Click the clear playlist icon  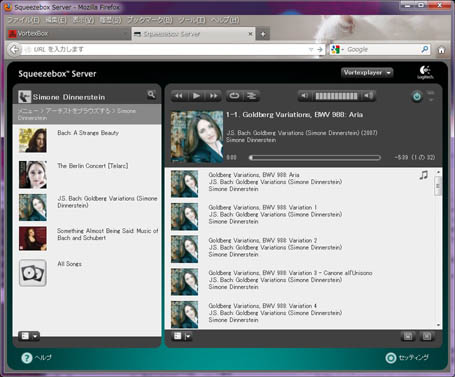pos(427,336)
